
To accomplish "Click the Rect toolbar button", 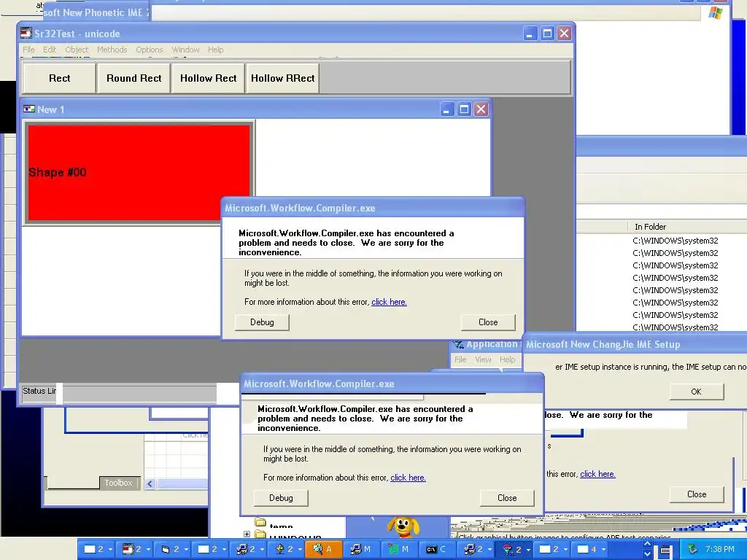I will [59, 78].
